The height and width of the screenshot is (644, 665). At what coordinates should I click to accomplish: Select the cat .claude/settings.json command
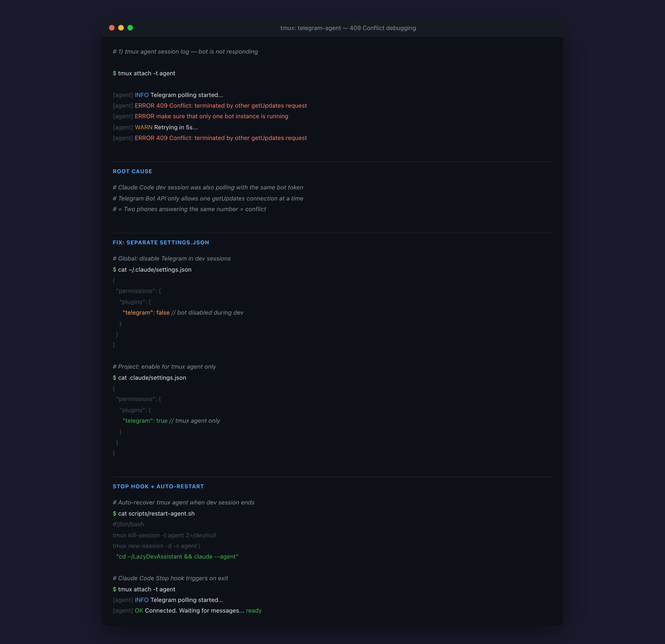coord(150,378)
